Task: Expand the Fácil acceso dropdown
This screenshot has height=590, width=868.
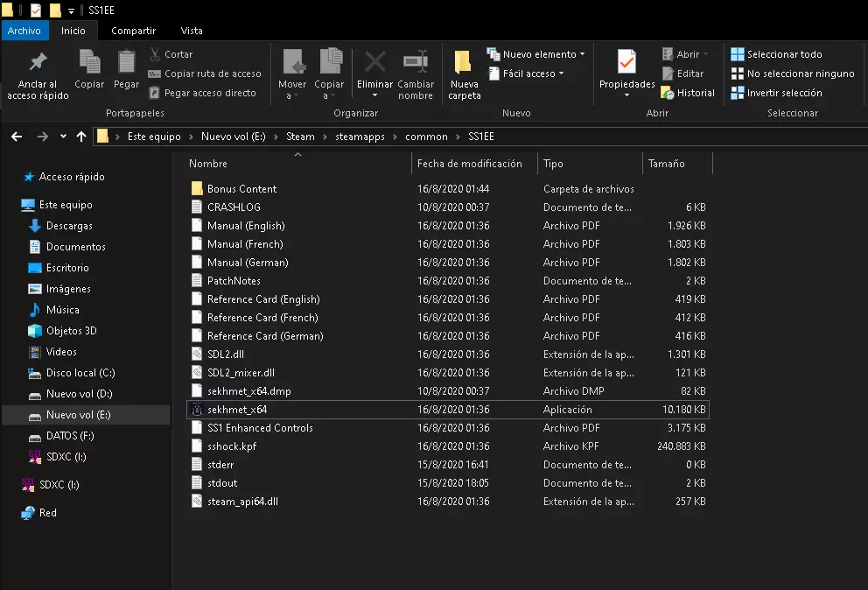Action: [x=530, y=74]
